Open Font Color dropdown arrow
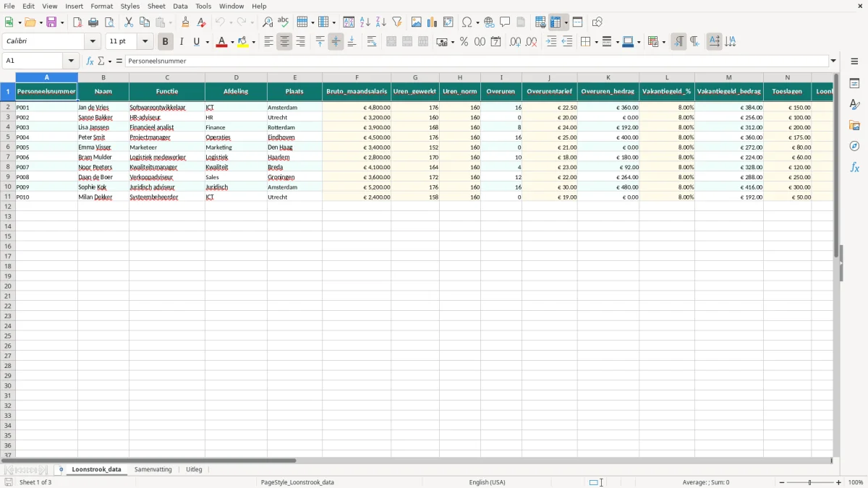Viewport: 868px width, 488px height. click(x=231, y=42)
